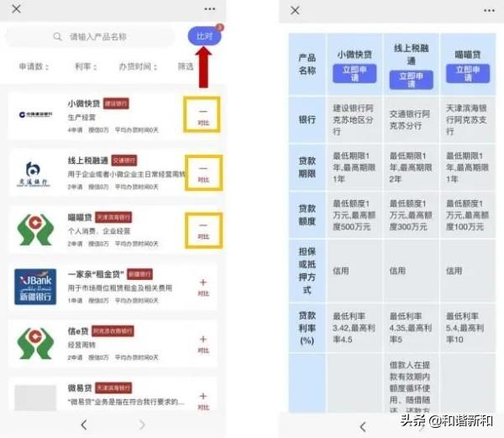Select the 担保或抵押方式 row header
Viewport: 504px width, 438px height.
pyautogui.click(x=307, y=271)
